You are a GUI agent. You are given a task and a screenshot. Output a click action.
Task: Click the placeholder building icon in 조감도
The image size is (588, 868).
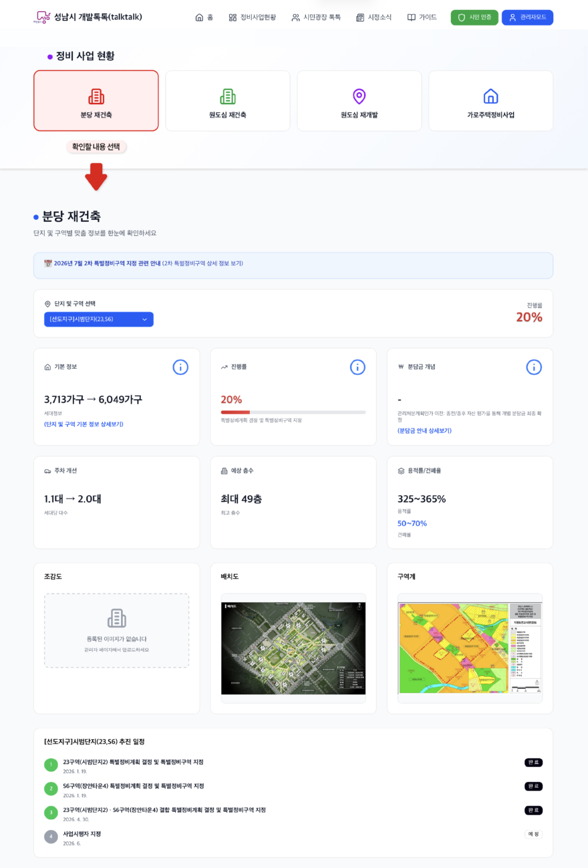point(117,618)
